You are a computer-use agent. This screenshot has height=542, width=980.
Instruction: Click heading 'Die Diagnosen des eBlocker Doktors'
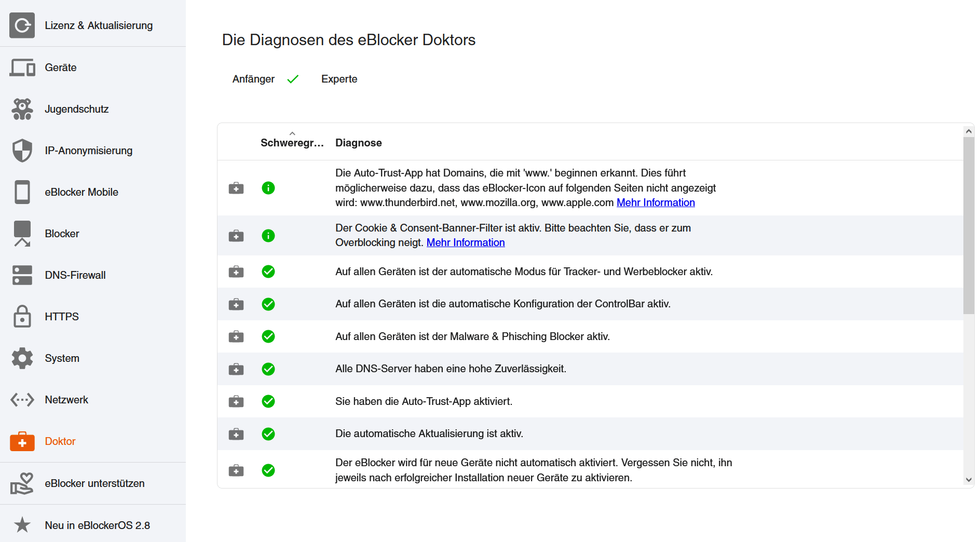click(x=349, y=40)
